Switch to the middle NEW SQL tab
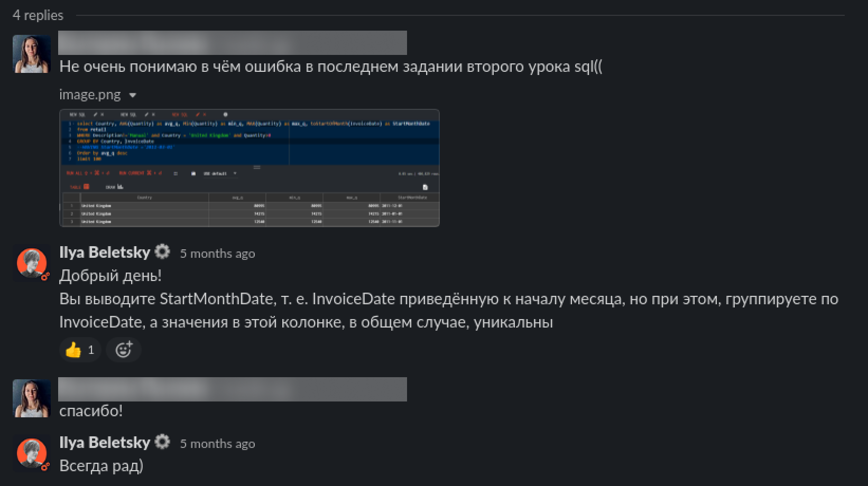 tap(128, 115)
